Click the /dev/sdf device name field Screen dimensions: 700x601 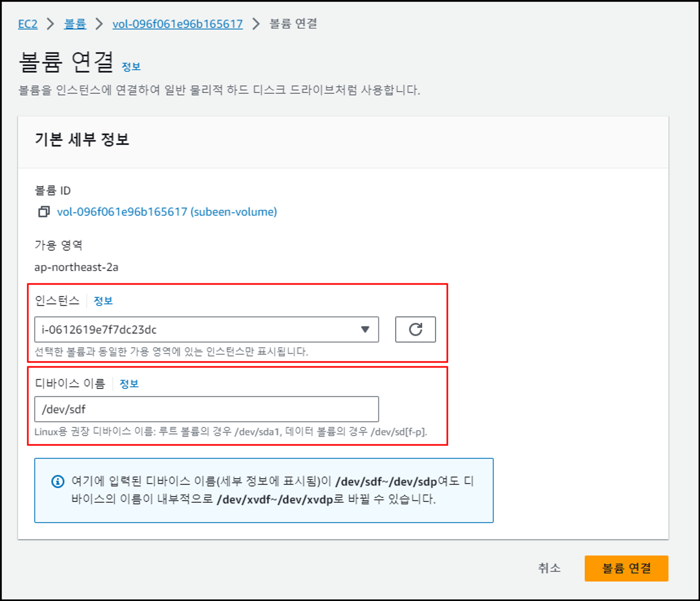[x=206, y=409]
